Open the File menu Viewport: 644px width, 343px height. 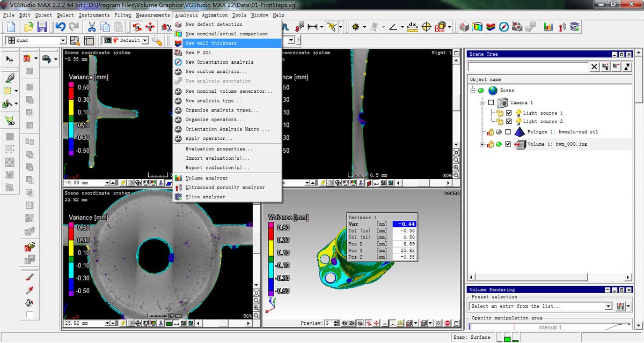pyautogui.click(x=9, y=15)
